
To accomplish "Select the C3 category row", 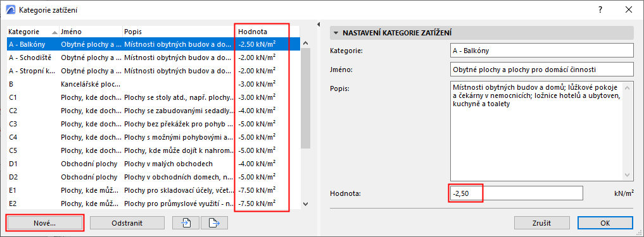I will pyautogui.click(x=154, y=123).
